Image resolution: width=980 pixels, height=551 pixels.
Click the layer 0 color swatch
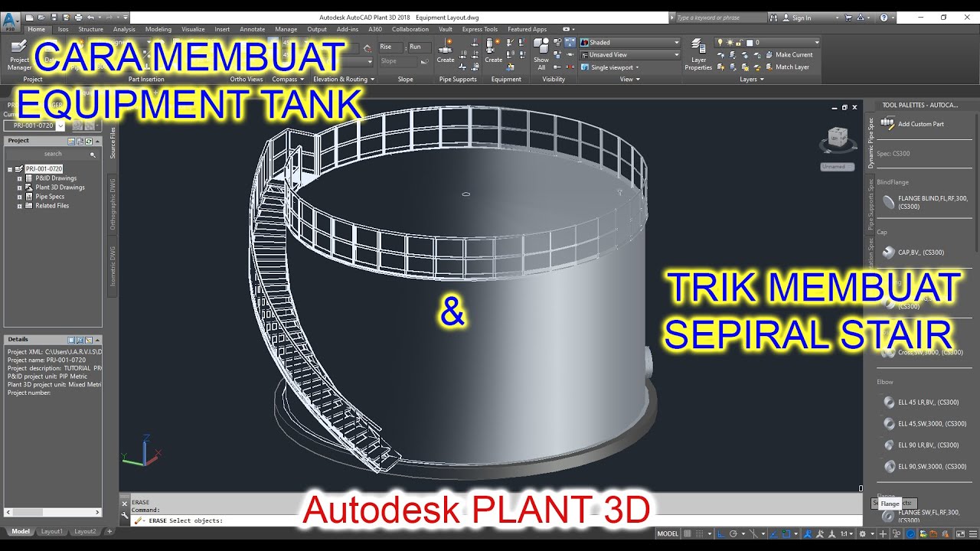tap(750, 43)
